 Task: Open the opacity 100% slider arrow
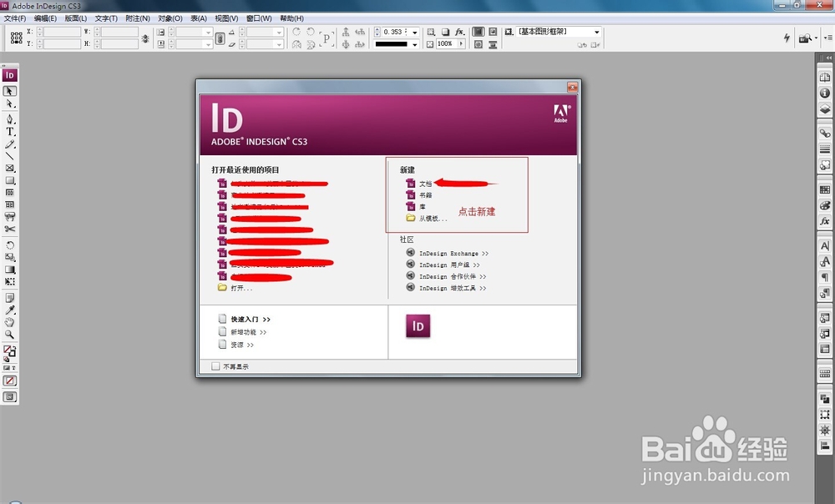[x=461, y=44]
